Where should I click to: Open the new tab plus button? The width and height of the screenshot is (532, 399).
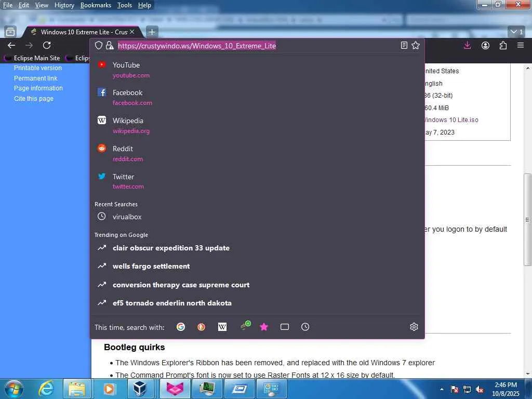point(152,32)
